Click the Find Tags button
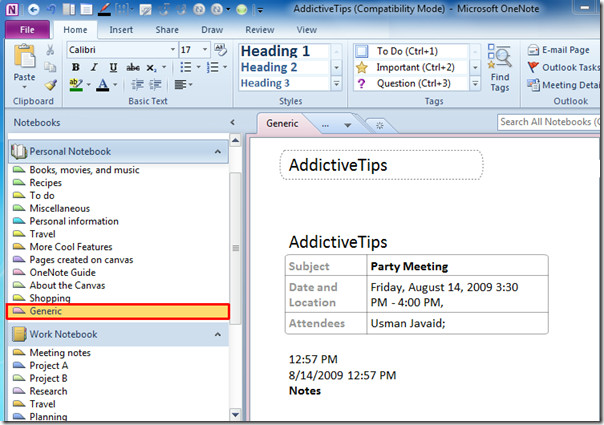The image size is (604, 425). (500, 68)
